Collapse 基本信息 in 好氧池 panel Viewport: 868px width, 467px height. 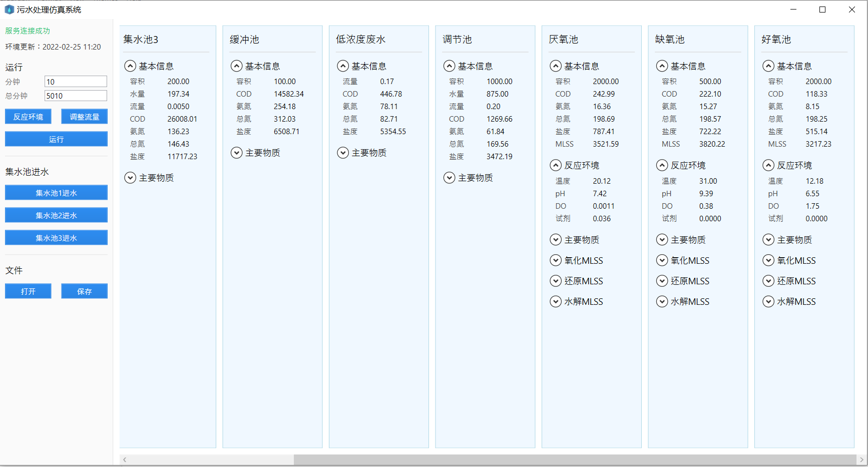click(x=768, y=66)
